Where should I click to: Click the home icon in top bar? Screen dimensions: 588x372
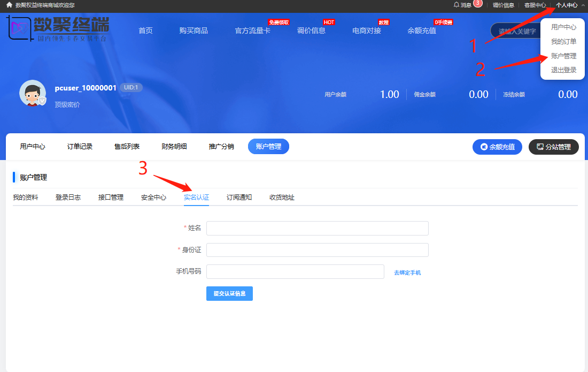pos(9,5)
